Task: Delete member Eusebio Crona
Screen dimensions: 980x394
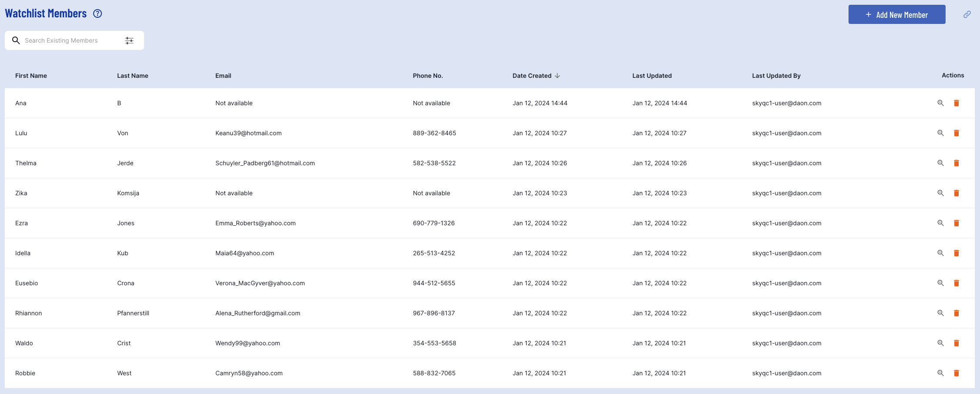Action: [x=956, y=283]
